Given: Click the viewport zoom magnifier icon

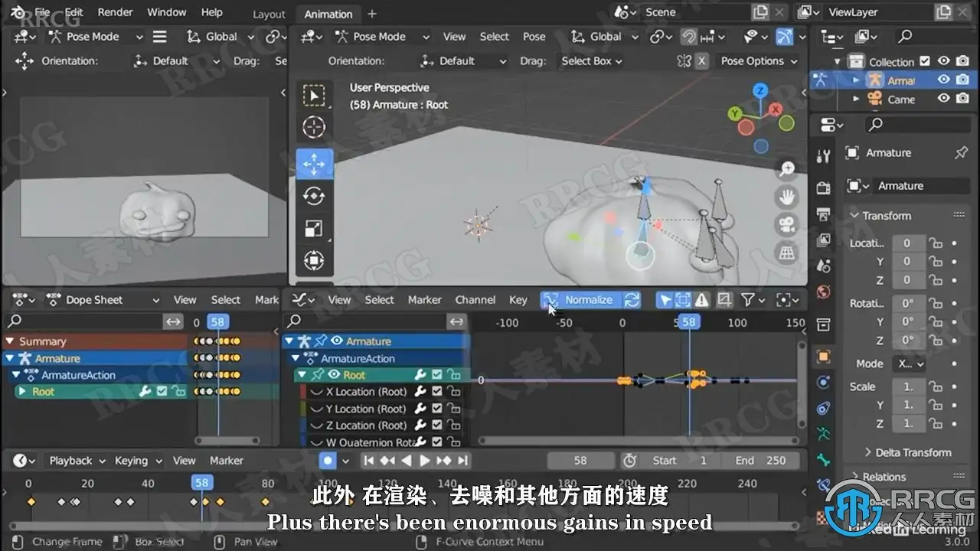Looking at the screenshot, I should (786, 169).
